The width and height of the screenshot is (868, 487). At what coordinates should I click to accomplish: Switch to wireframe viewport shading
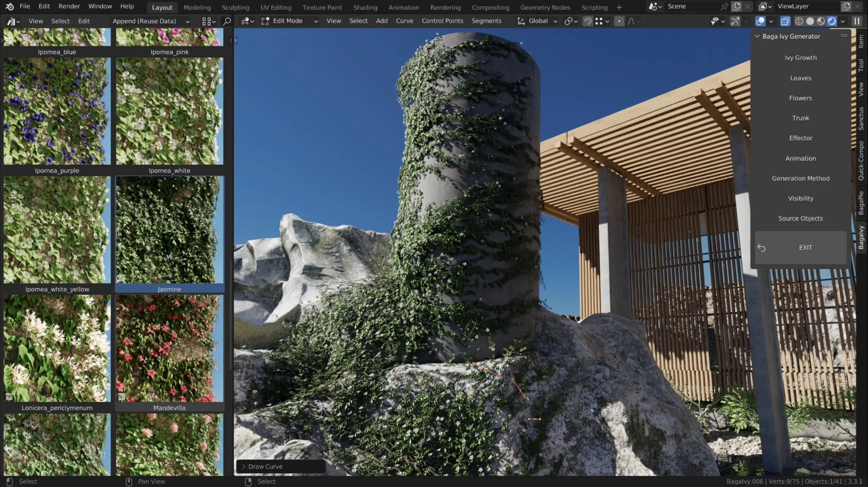click(799, 21)
